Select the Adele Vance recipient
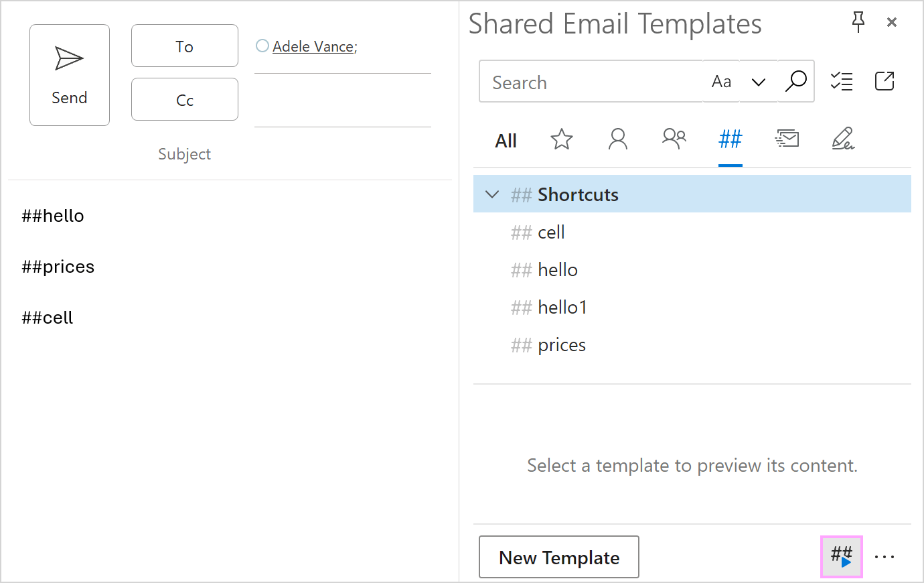This screenshot has width=924, height=583. pos(315,46)
